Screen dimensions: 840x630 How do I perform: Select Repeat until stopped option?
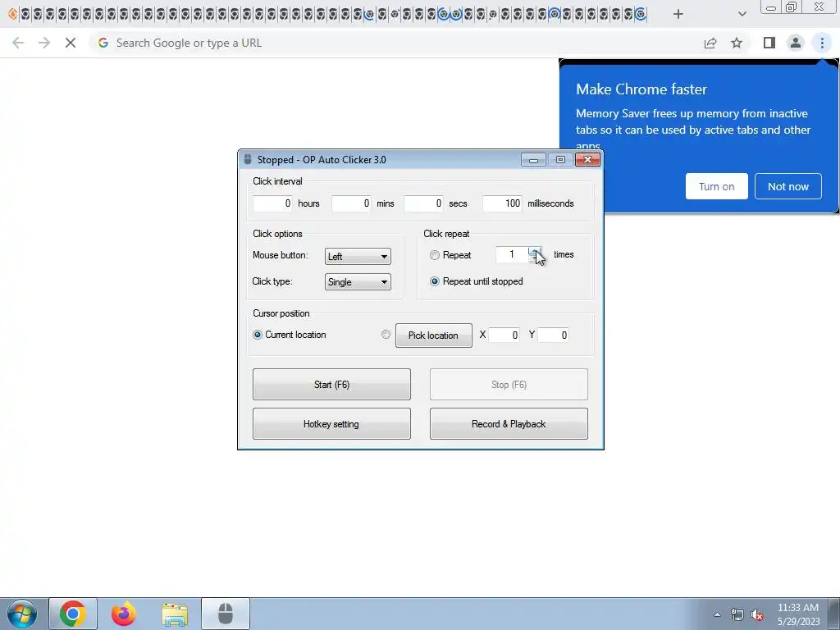[x=435, y=281]
